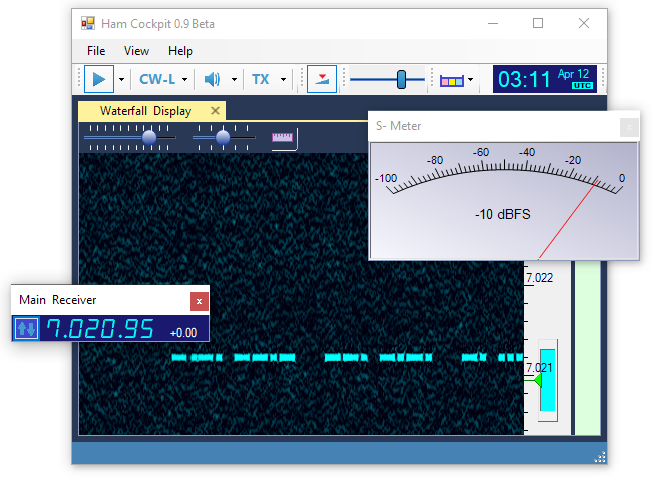Open the layout palette dropdown arrow
The width and height of the screenshot is (657, 483).
(x=471, y=79)
